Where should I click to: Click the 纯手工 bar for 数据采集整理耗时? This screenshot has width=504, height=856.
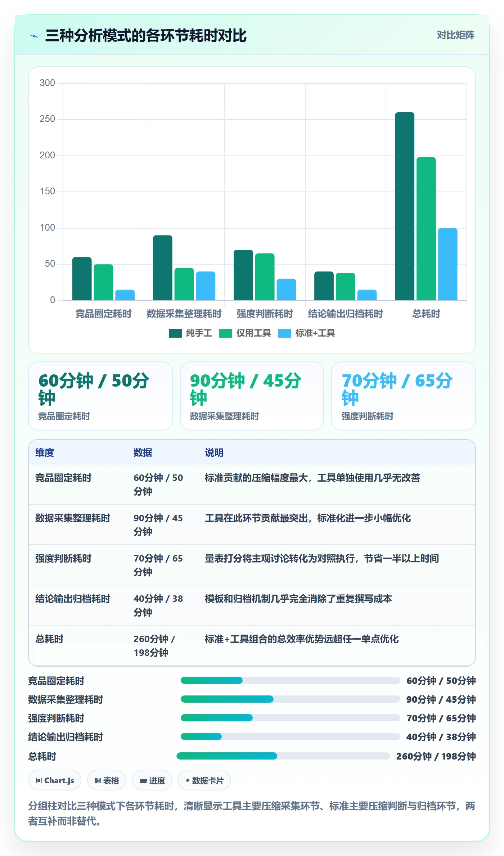click(x=163, y=268)
